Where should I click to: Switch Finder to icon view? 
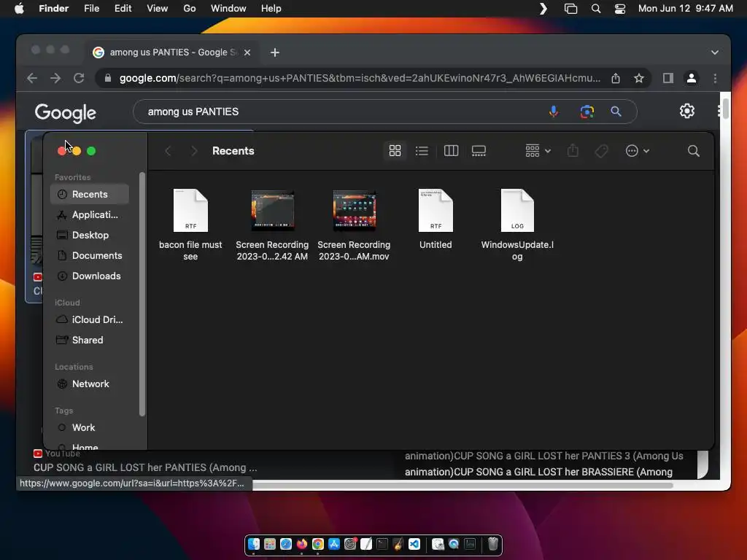click(x=395, y=151)
